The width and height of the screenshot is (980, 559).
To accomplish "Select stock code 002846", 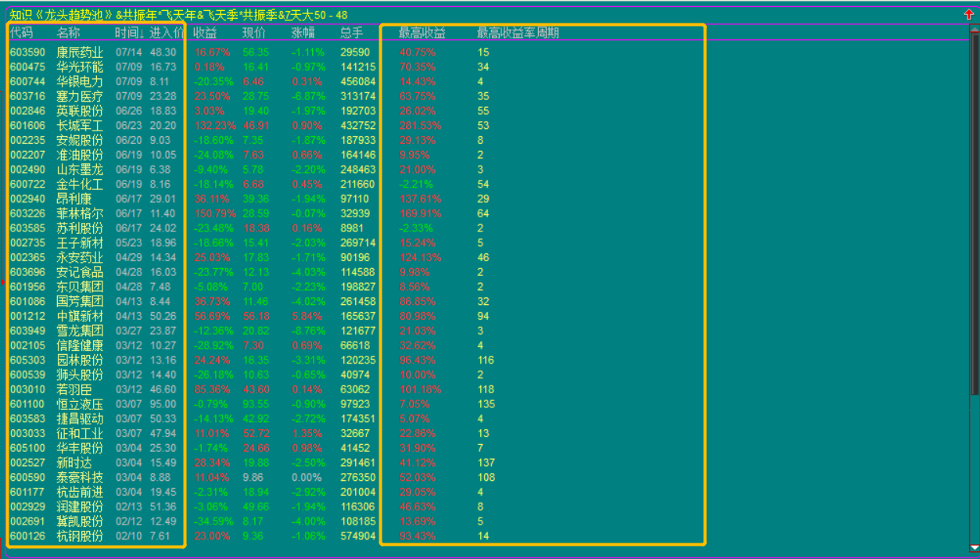I will click(x=27, y=111).
